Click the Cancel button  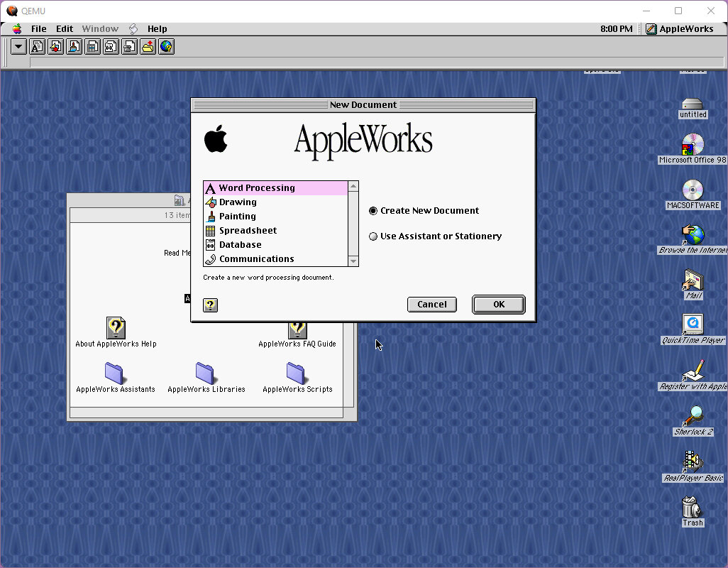431,305
